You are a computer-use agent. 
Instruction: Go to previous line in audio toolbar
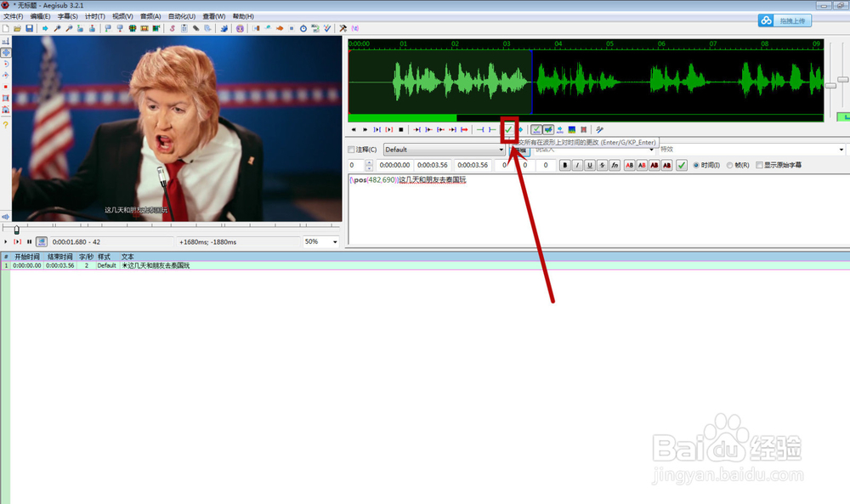pyautogui.click(x=354, y=129)
